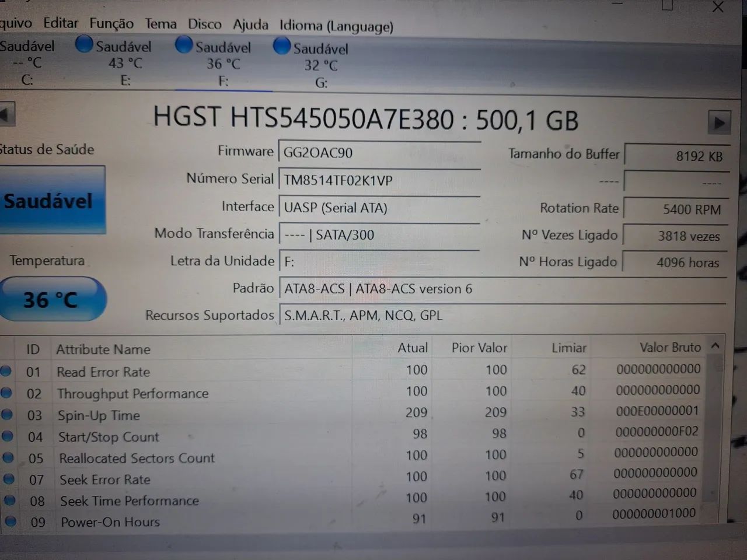The width and height of the screenshot is (747, 560).
Task: Click status dot for Spin-Up Time
Action: (7, 414)
